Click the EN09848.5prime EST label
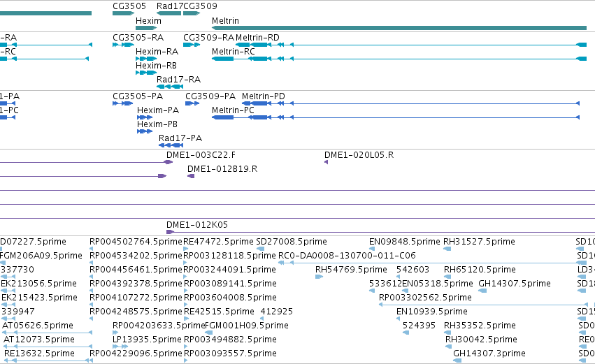Screen dimensions: 595x364 point(405,242)
